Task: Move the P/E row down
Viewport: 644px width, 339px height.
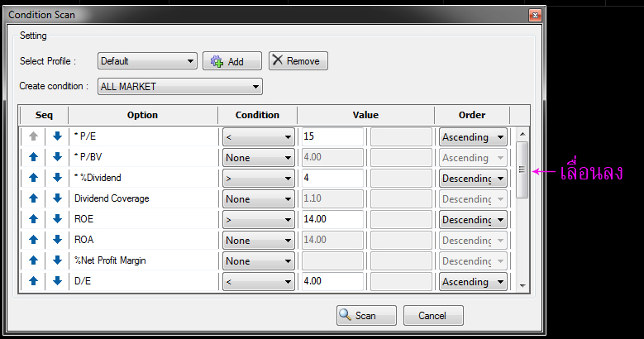Action: 57,137
